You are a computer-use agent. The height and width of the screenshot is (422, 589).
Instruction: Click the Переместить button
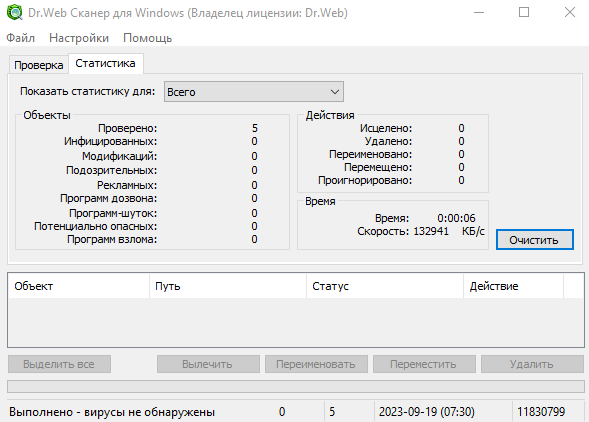(424, 364)
